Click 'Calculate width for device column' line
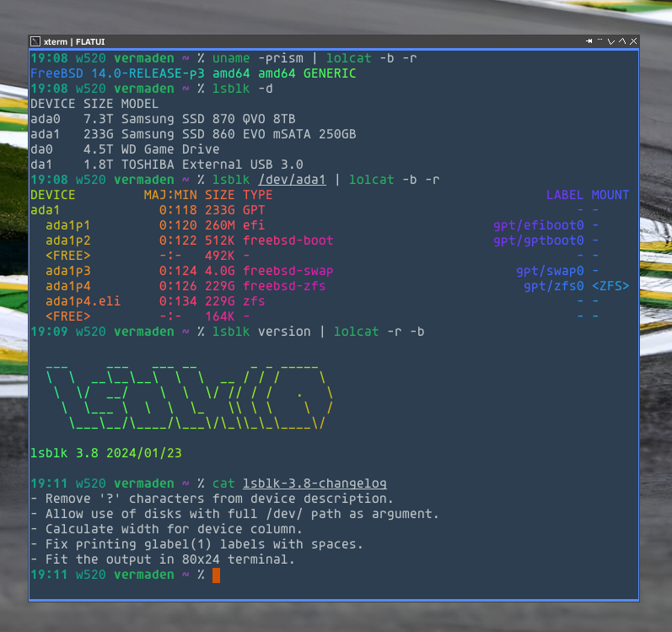This screenshot has width=672, height=632. 166,529
